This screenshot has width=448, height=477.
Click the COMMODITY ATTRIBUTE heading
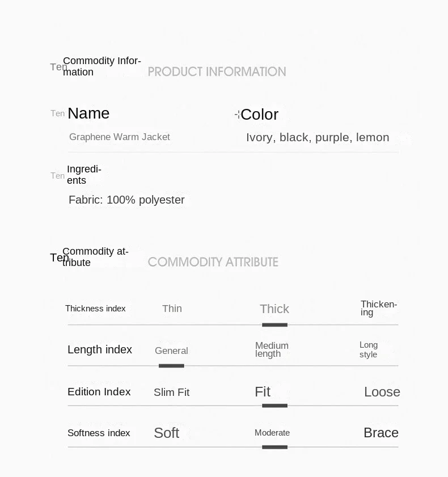(213, 262)
